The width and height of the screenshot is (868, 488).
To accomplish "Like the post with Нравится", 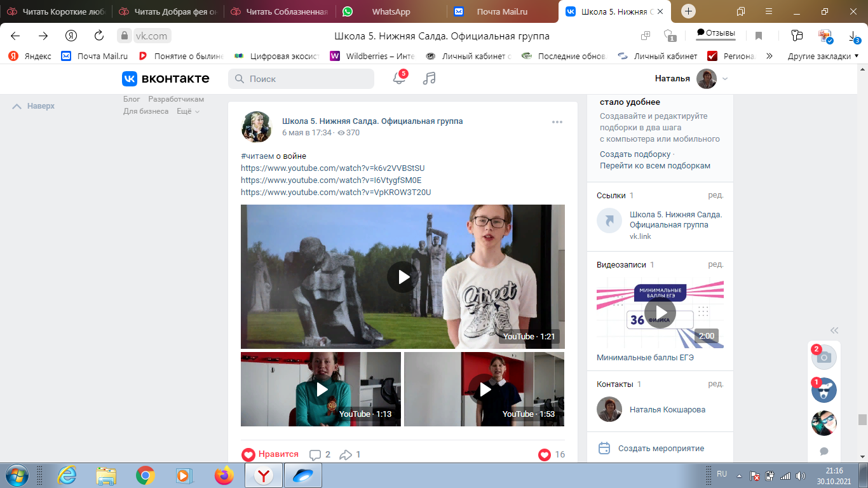I will (270, 454).
